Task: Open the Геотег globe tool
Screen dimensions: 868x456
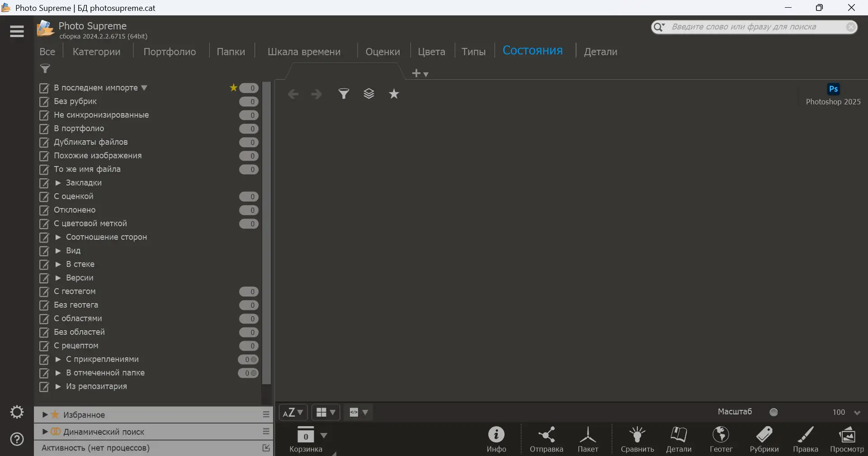Action: point(721,439)
